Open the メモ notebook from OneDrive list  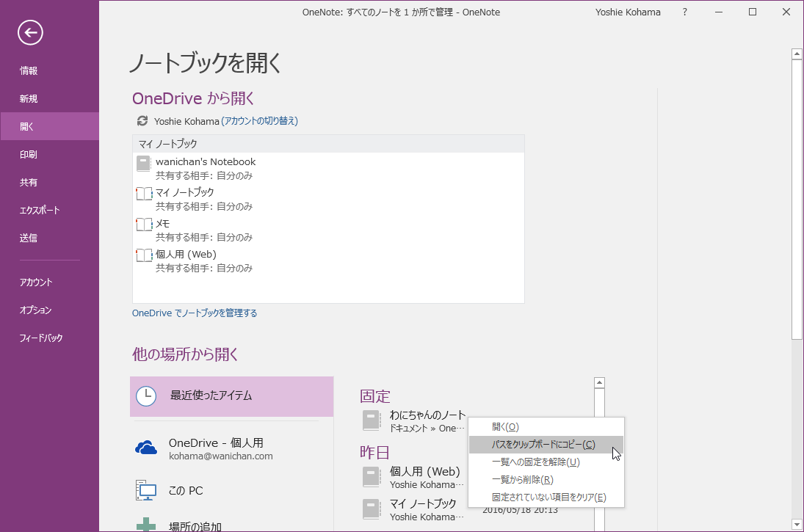(x=328, y=230)
